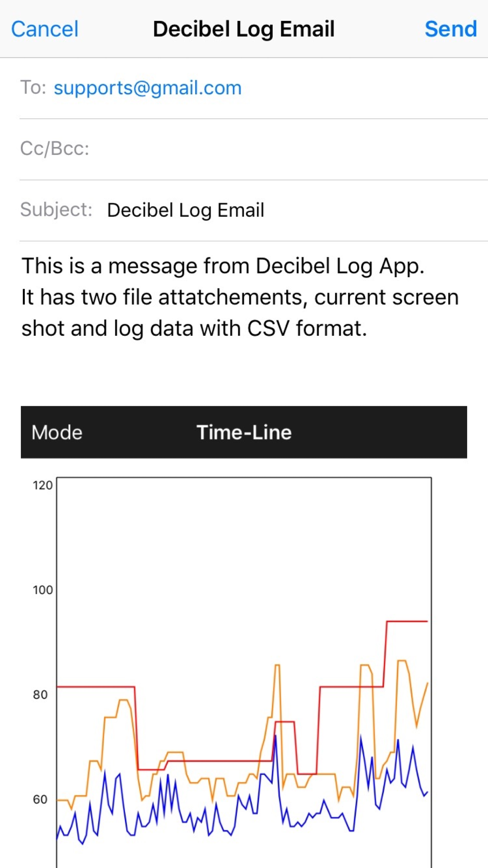
Task: Tap the Decibel Log Email navigation title
Action: tap(244, 29)
